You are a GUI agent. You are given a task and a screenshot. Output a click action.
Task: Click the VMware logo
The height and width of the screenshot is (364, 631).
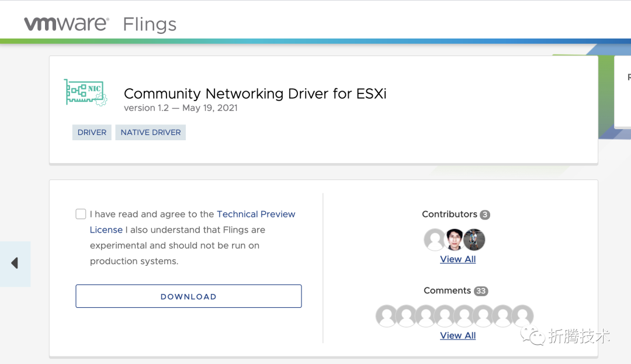coord(66,23)
